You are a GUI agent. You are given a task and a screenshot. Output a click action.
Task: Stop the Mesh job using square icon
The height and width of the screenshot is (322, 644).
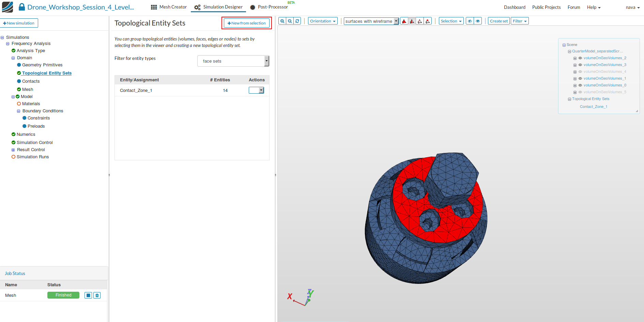pos(88,295)
